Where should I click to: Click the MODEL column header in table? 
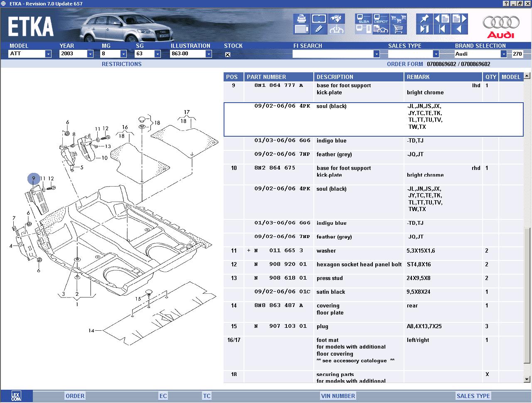tap(511, 77)
